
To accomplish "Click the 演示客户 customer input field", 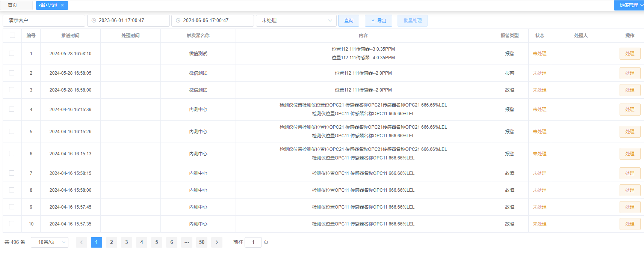I will (44, 21).
